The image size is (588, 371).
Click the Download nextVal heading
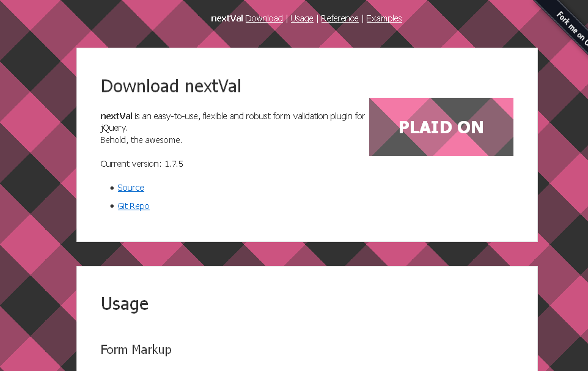171,86
